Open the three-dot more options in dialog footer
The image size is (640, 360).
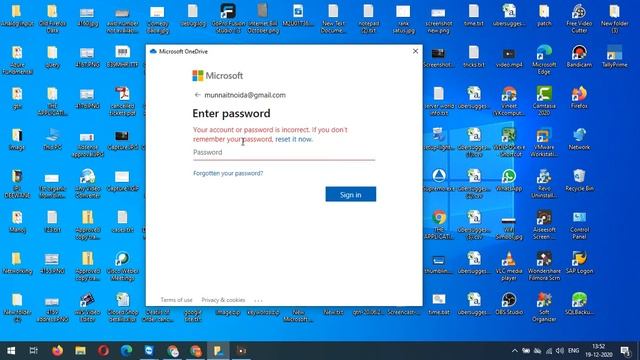tap(258, 300)
